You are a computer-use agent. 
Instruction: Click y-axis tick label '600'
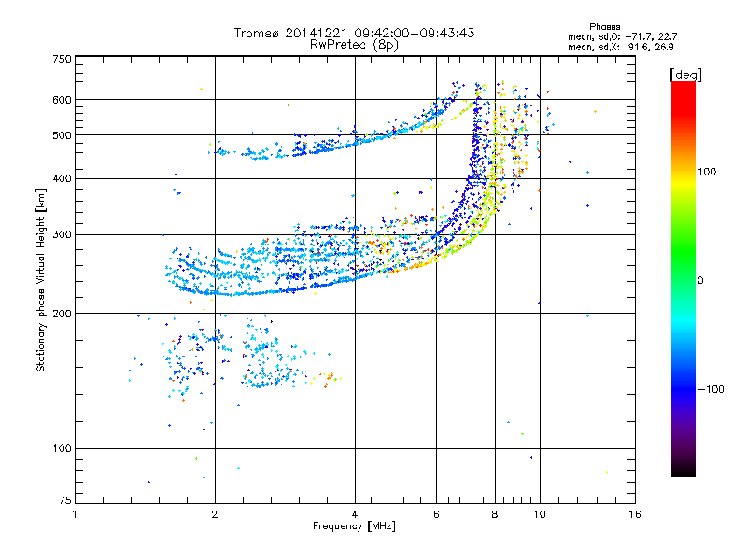(62, 100)
